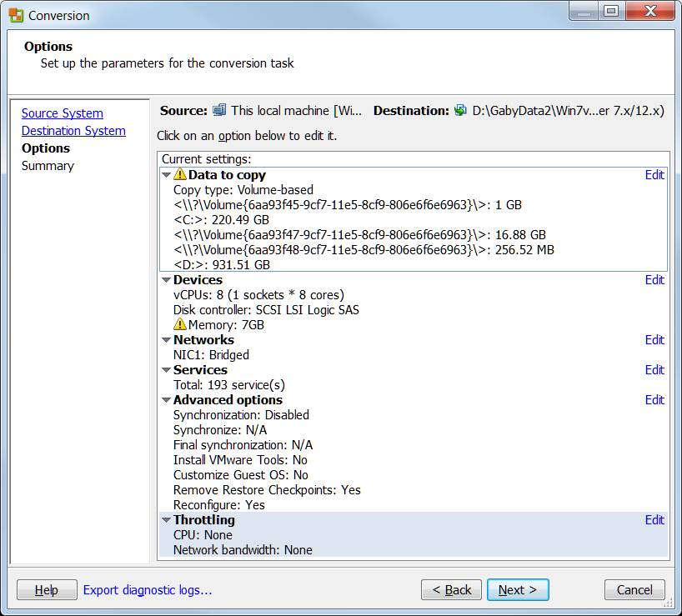
Task: Collapse the Devices section
Action: (166, 280)
